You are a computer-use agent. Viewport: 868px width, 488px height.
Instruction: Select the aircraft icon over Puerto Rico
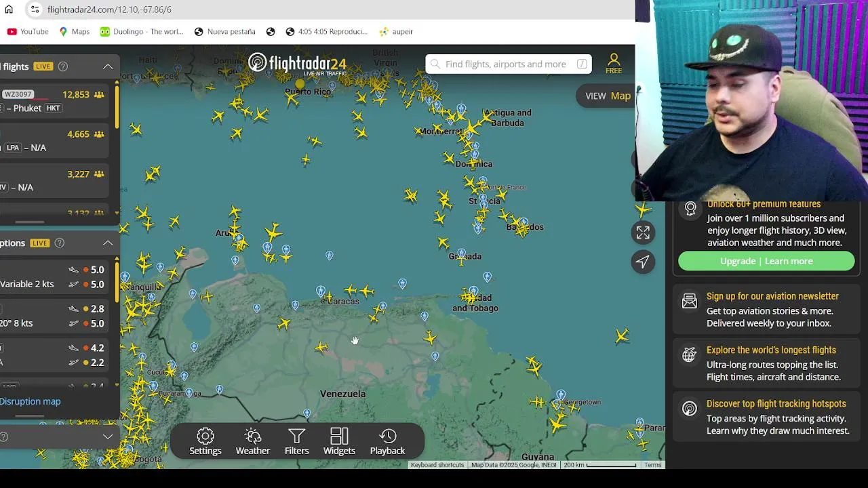(292, 100)
